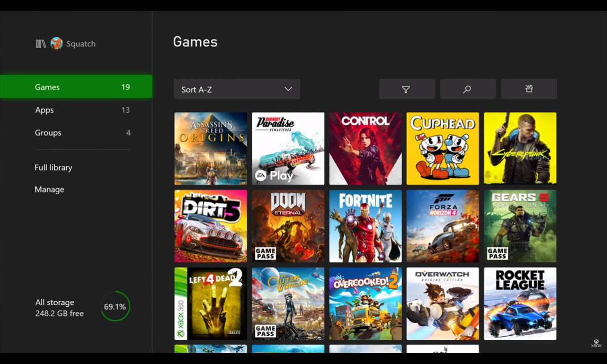Screen dimensions: 607x364
Task: Click the library books icon beside Squatch
Action: [x=41, y=44]
